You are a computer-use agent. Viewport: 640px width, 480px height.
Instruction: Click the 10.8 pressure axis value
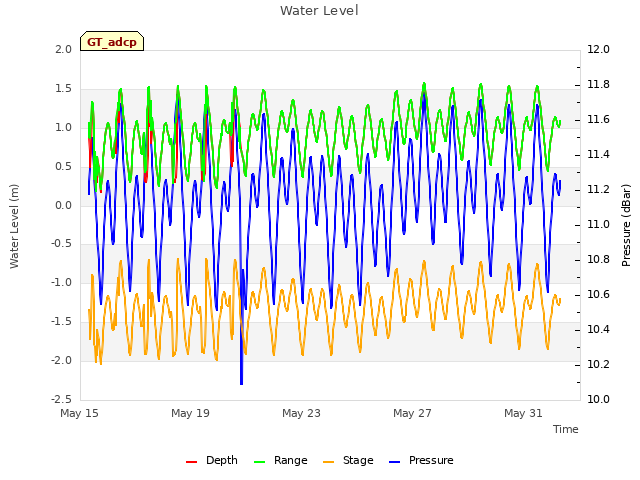[x=598, y=260]
